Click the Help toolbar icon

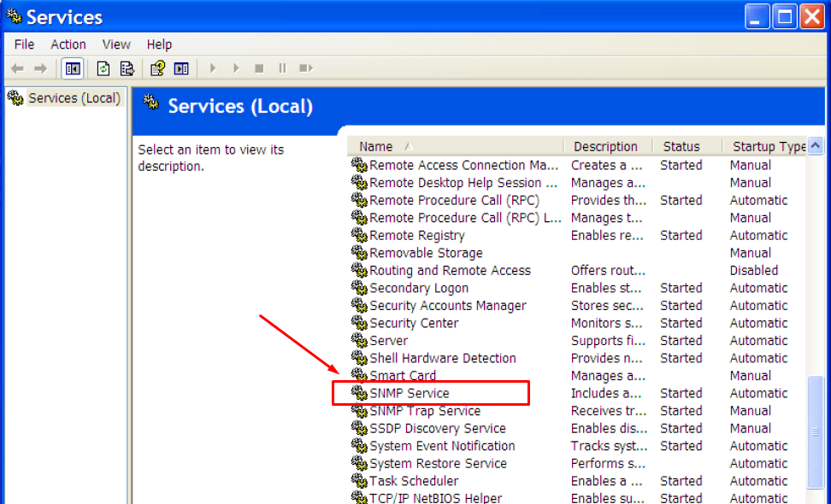coord(157,68)
